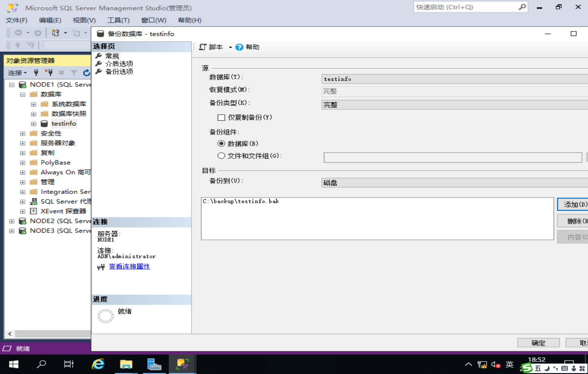This screenshot has width=588, height=374.
Task: Click the SSMS icon on the taskbar
Action: pyautogui.click(x=182, y=364)
